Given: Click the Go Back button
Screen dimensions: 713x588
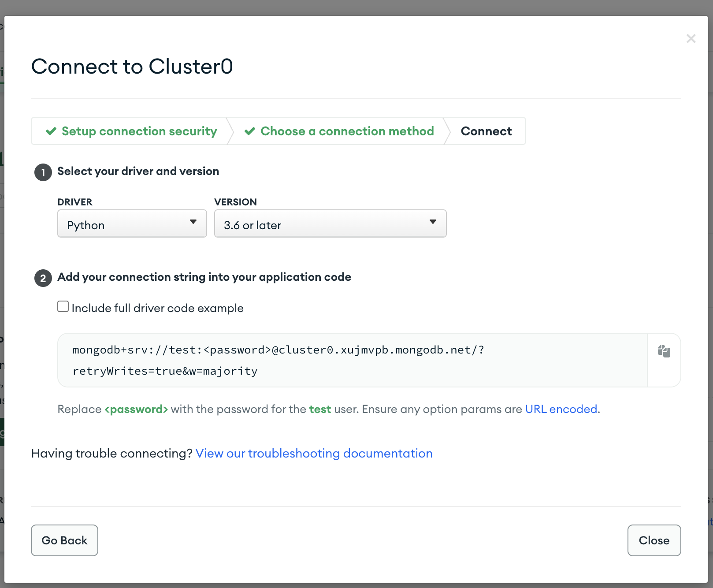Looking at the screenshot, I should click(64, 540).
